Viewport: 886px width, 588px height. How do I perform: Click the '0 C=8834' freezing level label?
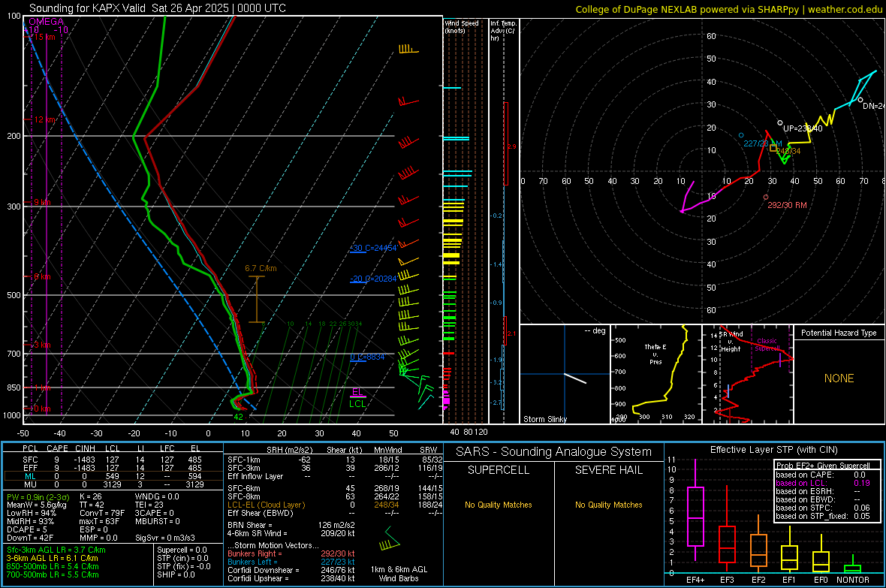368,357
